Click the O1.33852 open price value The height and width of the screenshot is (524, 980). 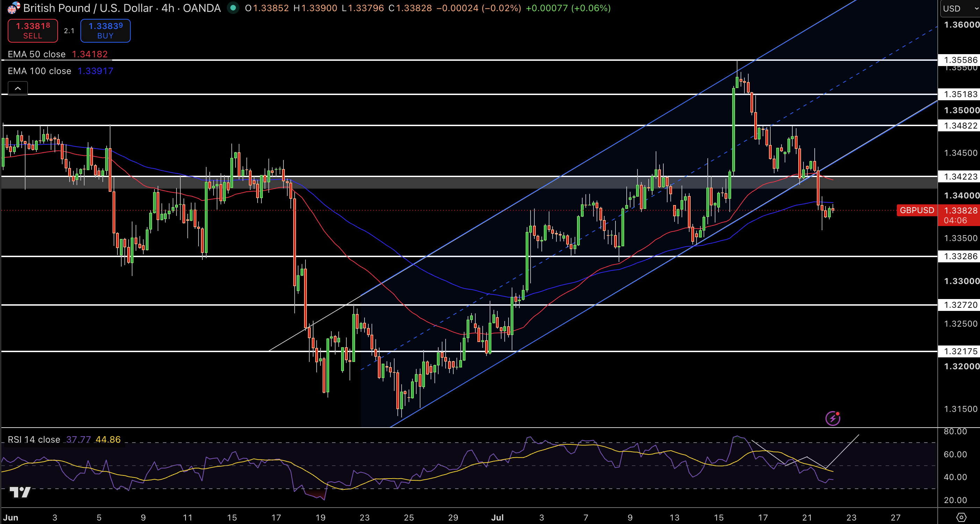point(267,8)
